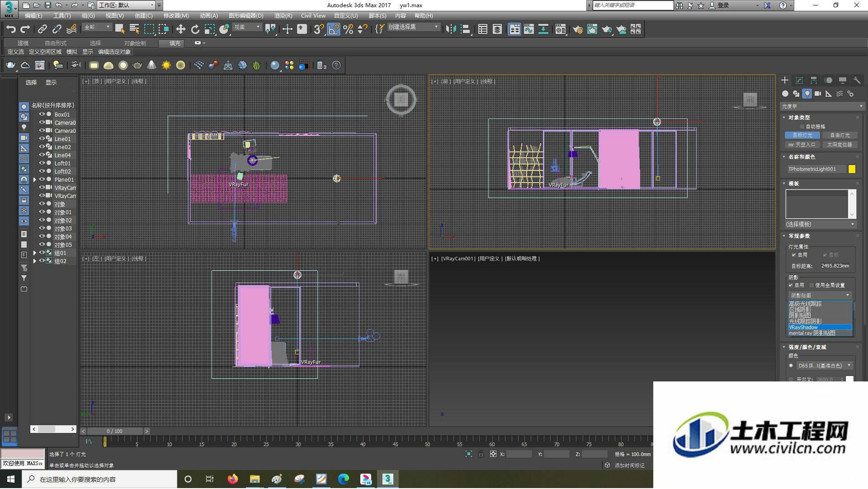Click the yellow object color swatch
This screenshot has height=489, width=868.
[x=852, y=169]
